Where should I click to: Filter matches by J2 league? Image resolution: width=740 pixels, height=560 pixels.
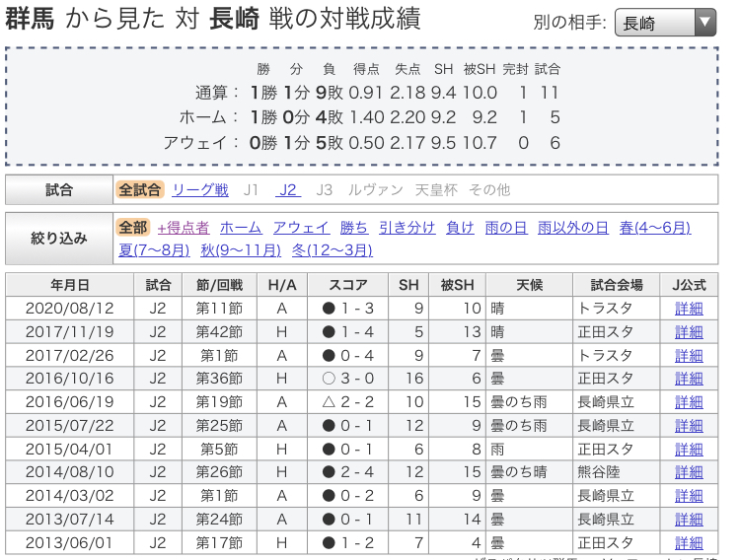coord(287,190)
